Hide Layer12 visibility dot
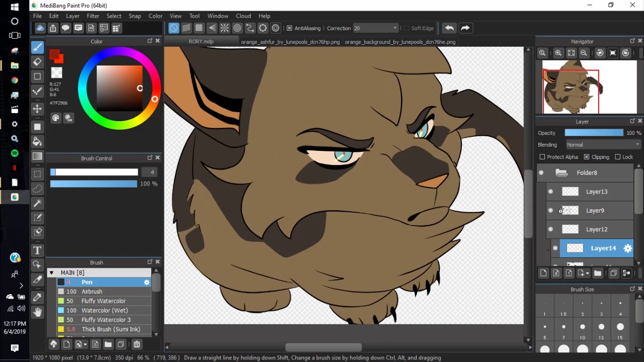Image resolution: width=644 pixels, height=362 pixels. pos(550,229)
